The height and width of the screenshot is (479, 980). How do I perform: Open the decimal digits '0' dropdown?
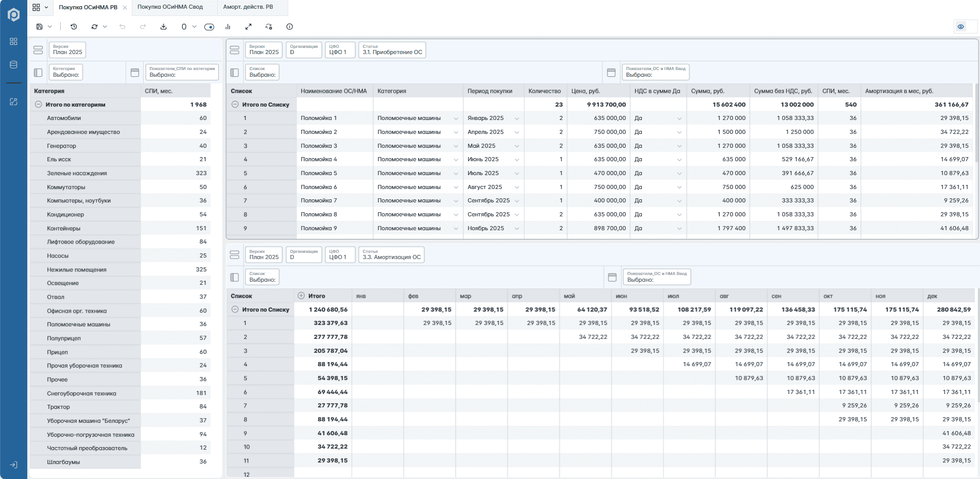point(188,27)
